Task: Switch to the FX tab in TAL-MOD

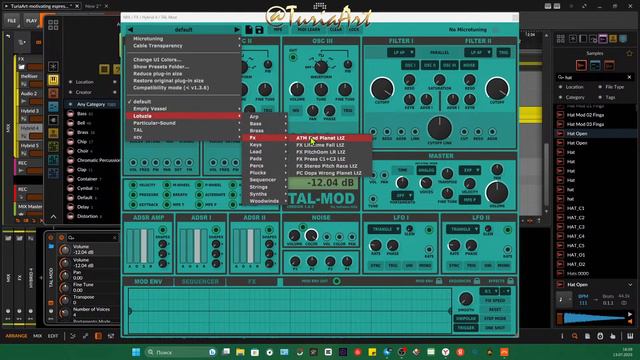Action: tap(251, 282)
